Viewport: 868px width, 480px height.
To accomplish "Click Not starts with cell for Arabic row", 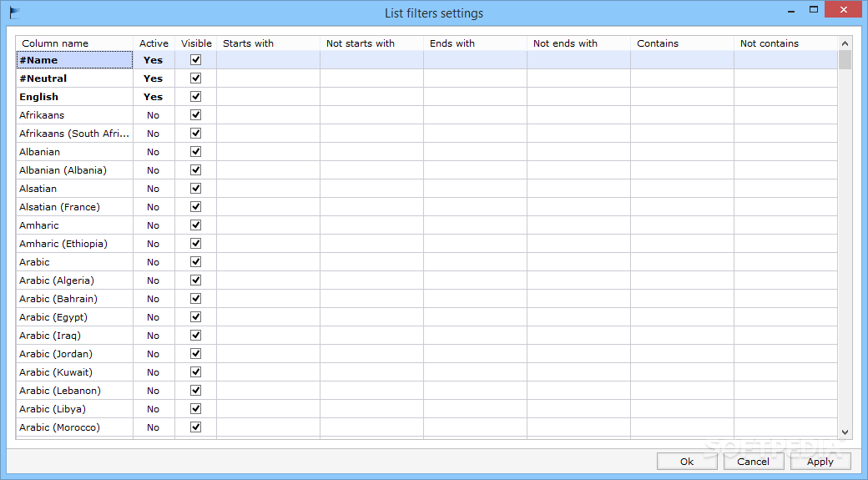I will click(372, 262).
